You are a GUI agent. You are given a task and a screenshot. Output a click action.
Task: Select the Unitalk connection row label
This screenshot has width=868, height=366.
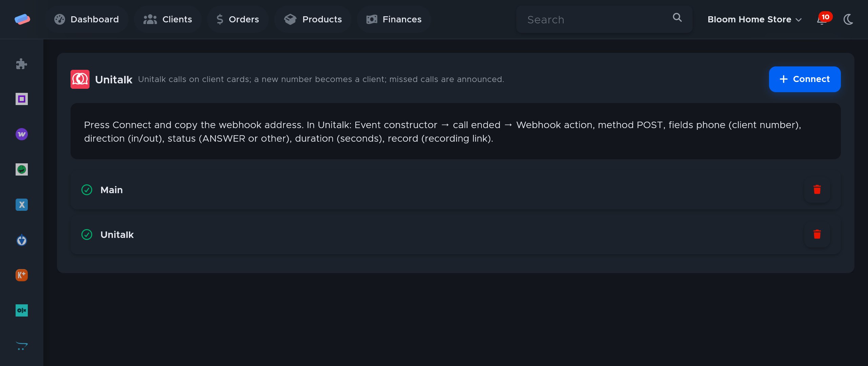pos(117,235)
